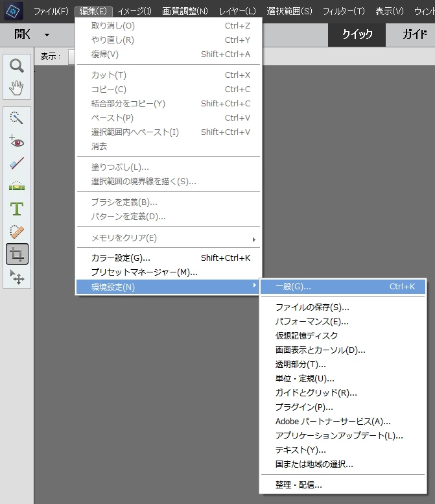Screen dimensions: 435x504
Task: Open 画面表示とカーソル(D)... preferences
Action: (343, 350)
